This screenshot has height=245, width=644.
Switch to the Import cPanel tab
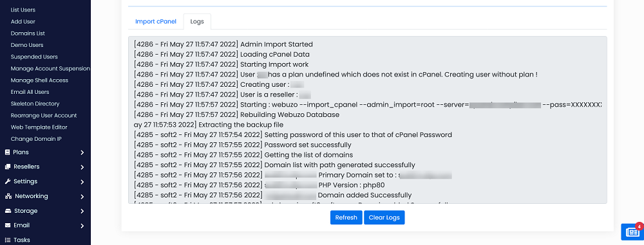pyautogui.click(x=156, y=21)
